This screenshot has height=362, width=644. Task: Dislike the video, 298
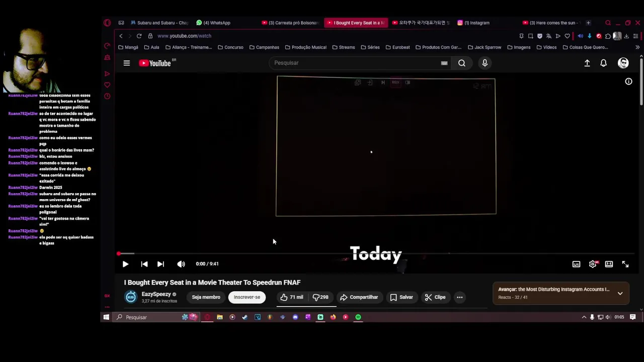pyautogui.click(x=320, y=297)
